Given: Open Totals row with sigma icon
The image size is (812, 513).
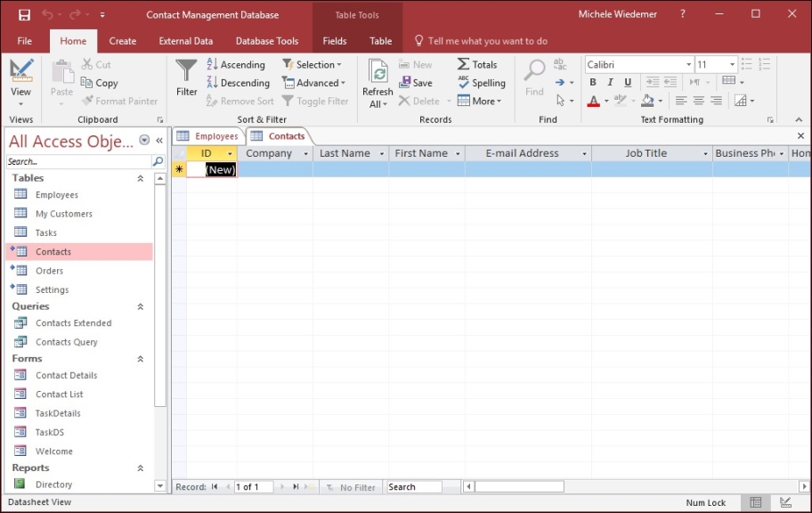Looking at the screenshot, I should click(x=477, y=64).
